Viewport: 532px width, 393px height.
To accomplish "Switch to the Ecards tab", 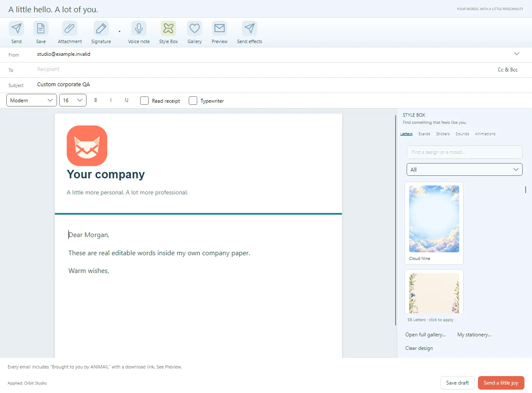I will (424, 134).
